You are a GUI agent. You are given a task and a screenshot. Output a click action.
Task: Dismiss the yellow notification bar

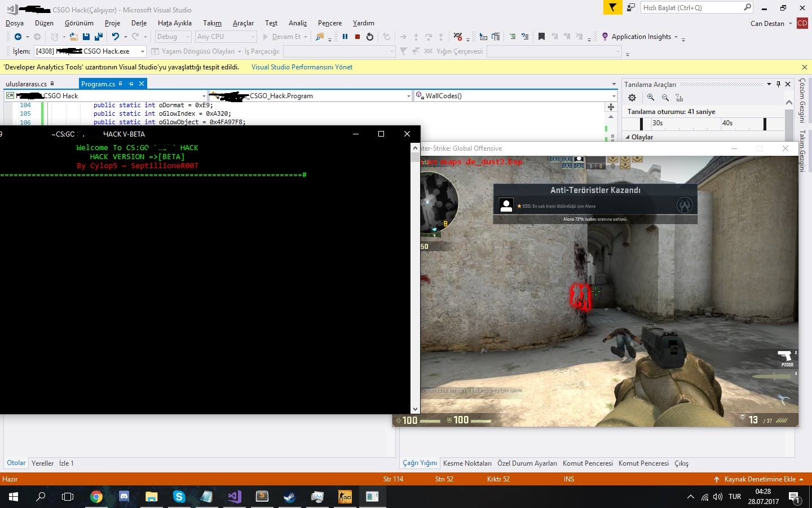[x=804, y=67]
